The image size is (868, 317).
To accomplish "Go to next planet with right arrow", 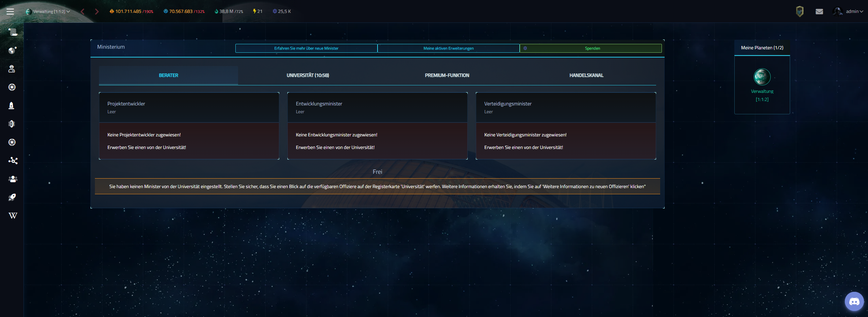I will (x=97, y=12).
